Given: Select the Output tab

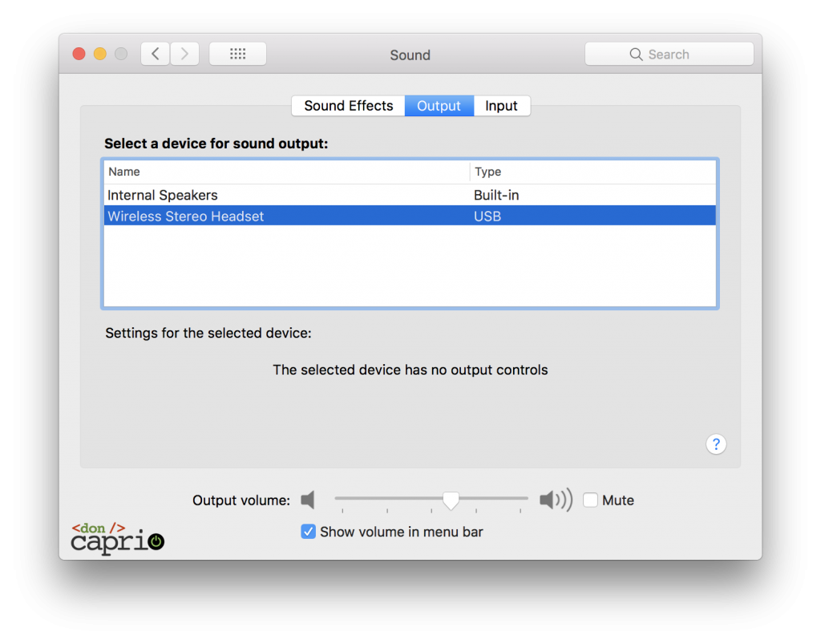Looking at the screenshot, I should pyautogui.click(x=439, y=106).
